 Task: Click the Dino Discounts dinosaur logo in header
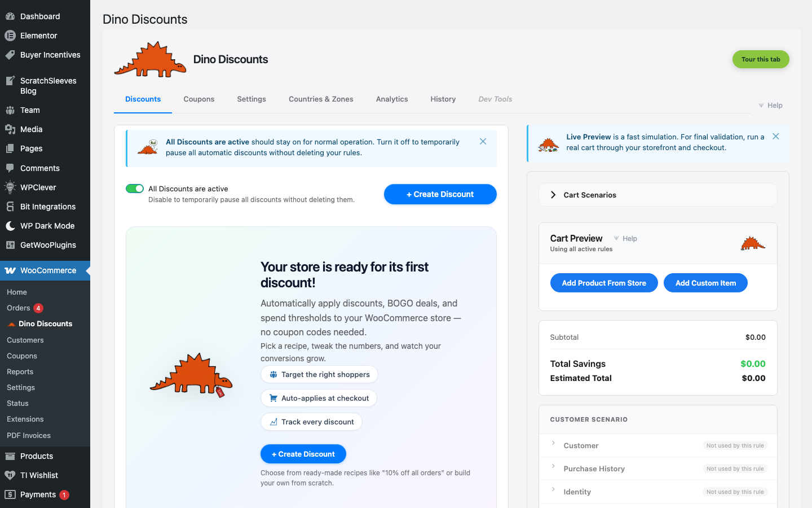point(150,59)
